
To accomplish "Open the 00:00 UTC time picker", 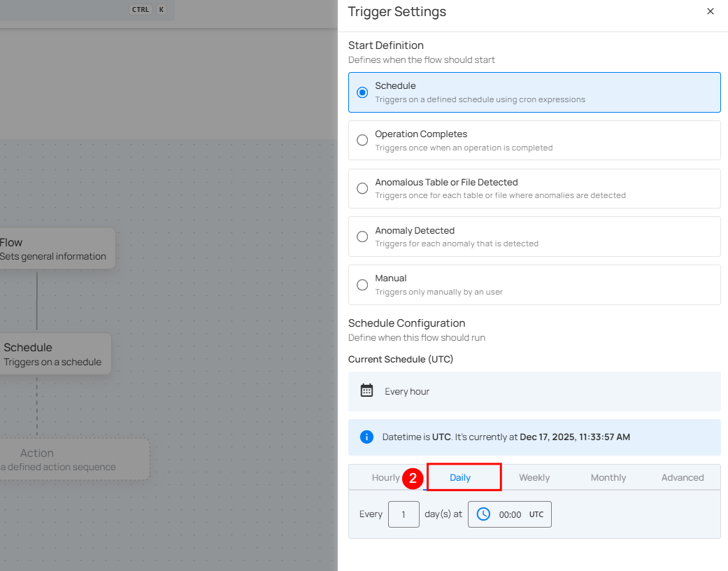I will 510,514.
